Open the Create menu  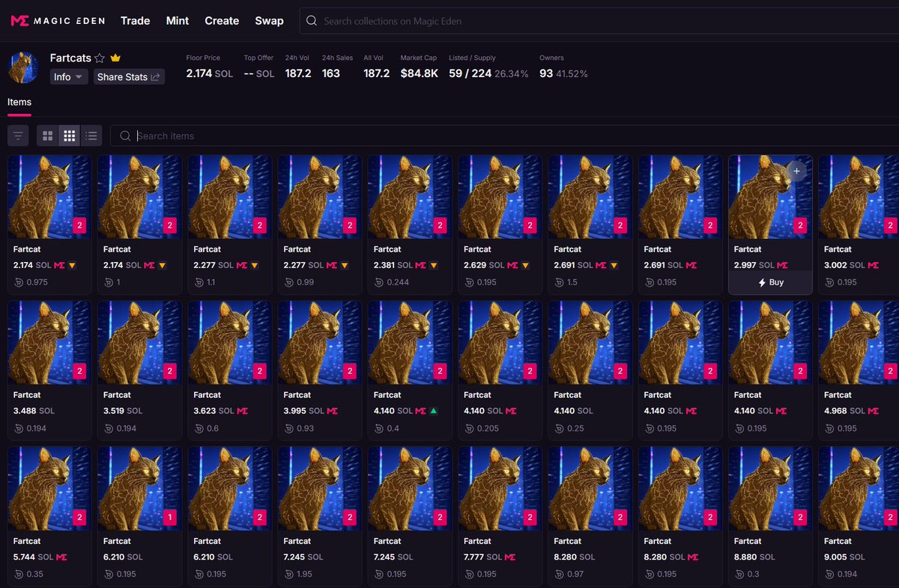[x=222, y=21]
